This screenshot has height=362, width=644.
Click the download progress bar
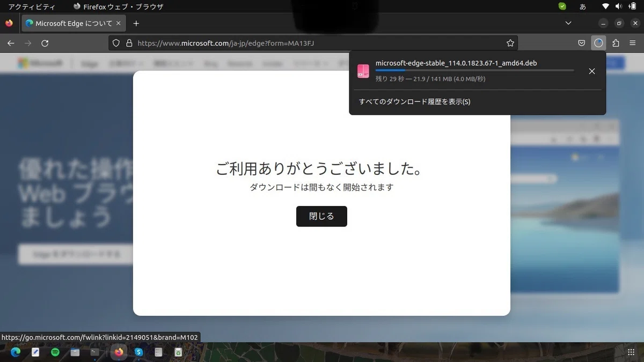tap(474, 70)
